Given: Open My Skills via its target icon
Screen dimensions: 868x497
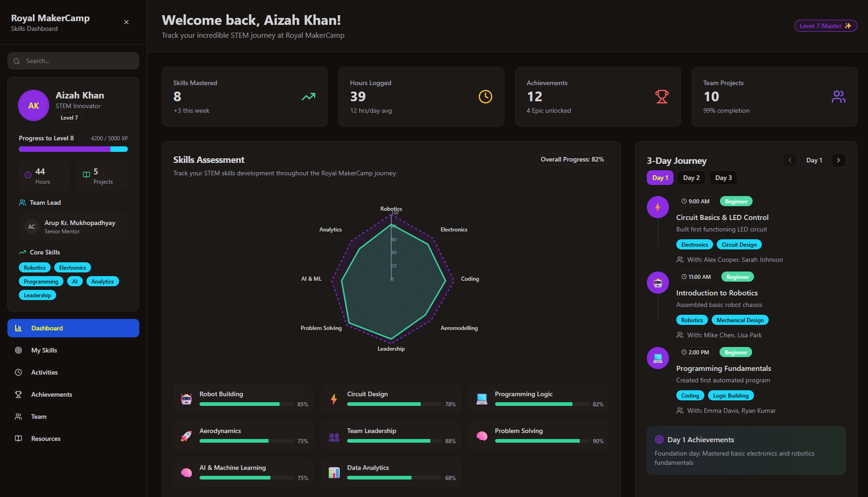Looking at the screenshot, I should (x=18, y=350).
